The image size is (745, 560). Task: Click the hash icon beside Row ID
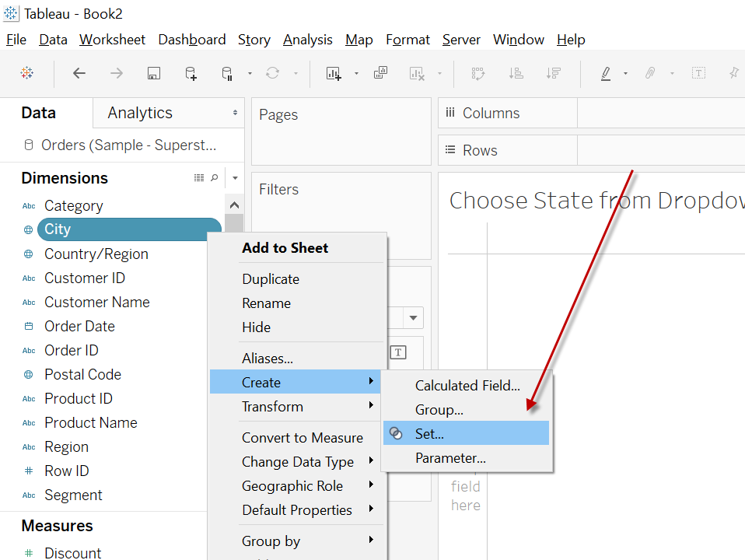coord(29,471)
